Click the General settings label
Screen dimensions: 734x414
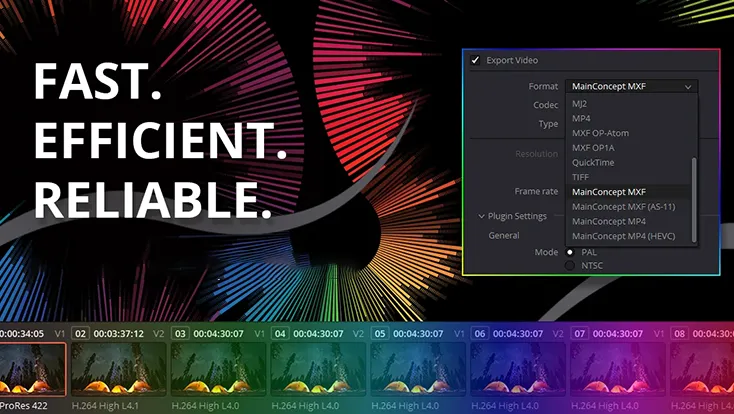[504, 236]
